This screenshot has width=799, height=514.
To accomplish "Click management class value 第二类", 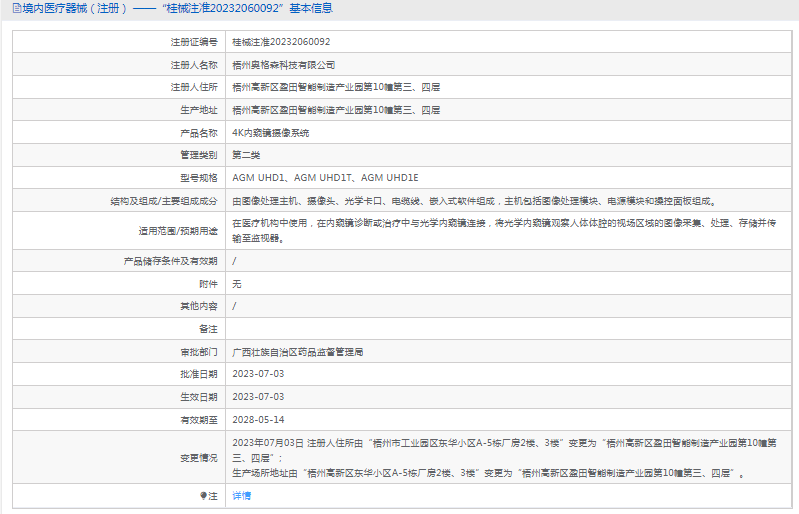I will (x=246, y=155).
